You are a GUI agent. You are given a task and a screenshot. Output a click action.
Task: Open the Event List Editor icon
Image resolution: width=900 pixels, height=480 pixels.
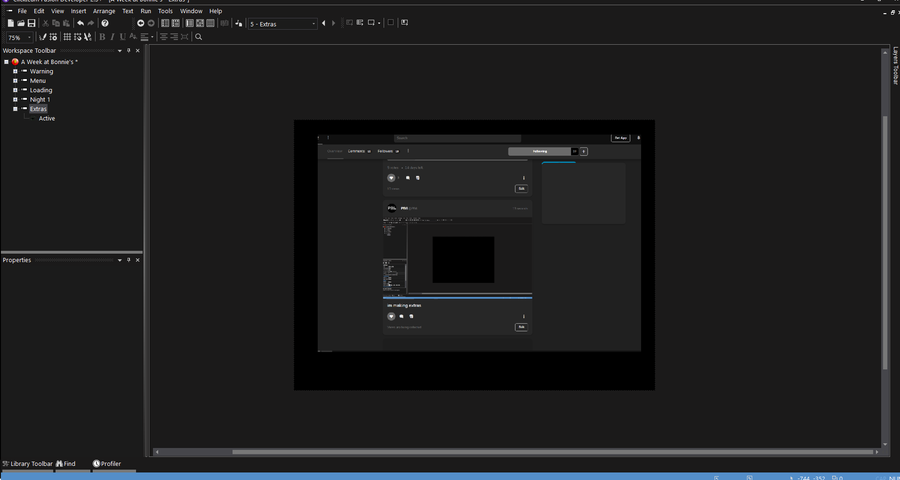[200, 23]
